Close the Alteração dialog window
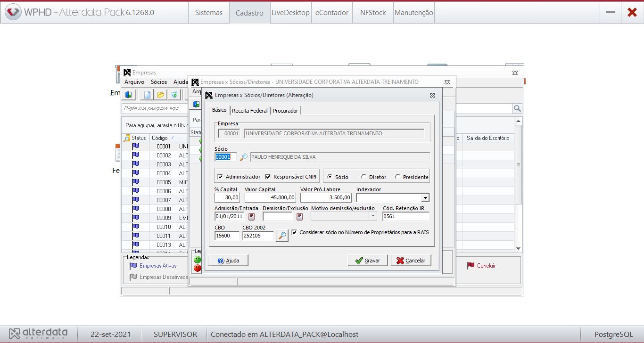The image size is (644, 343). 432,95
